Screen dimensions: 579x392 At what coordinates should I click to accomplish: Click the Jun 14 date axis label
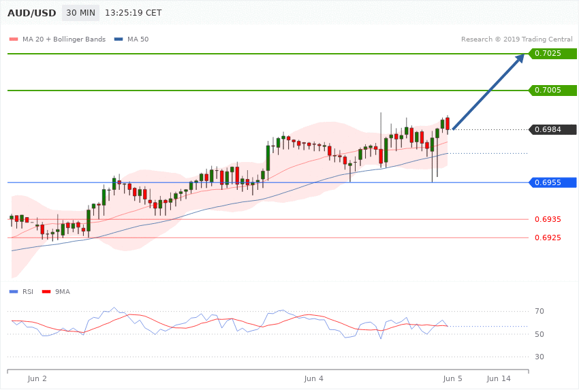coord(499,378)
